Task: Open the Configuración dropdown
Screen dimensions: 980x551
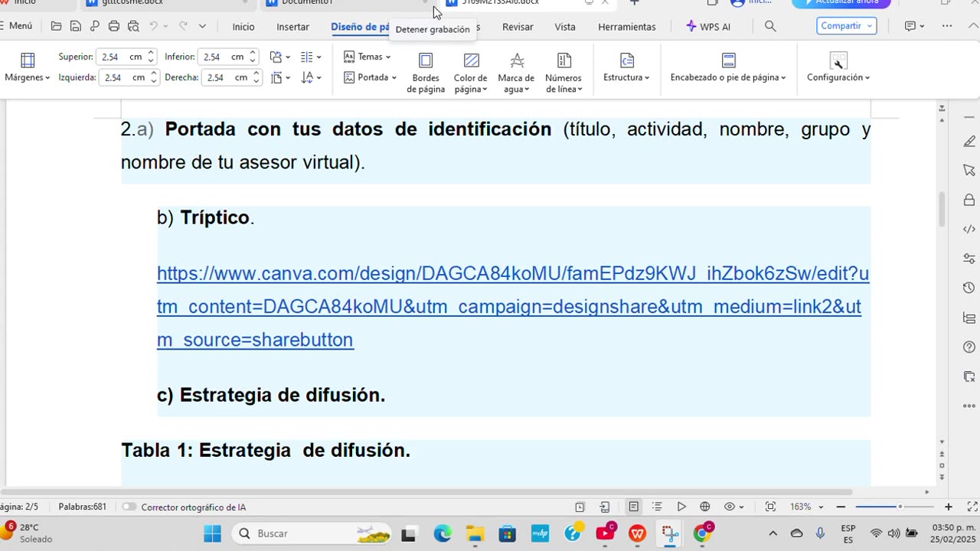Action: [x=838, y=67]
